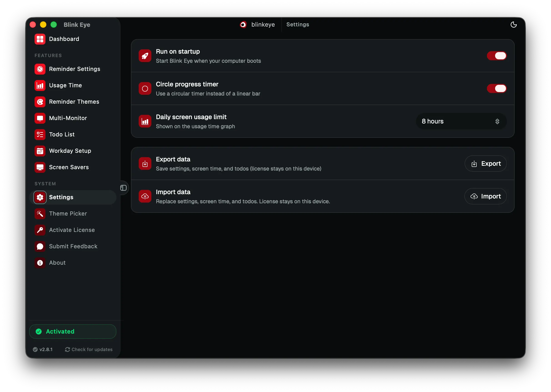Click the green check icon beside Activated

(x=39, y=332)
